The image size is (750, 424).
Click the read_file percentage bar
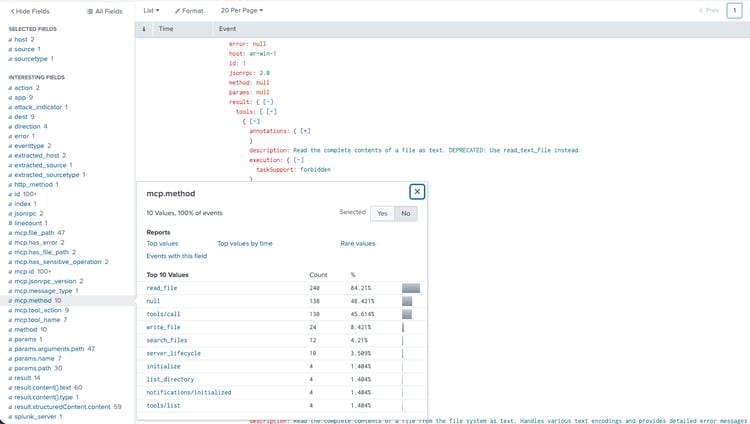click(410, 288)
